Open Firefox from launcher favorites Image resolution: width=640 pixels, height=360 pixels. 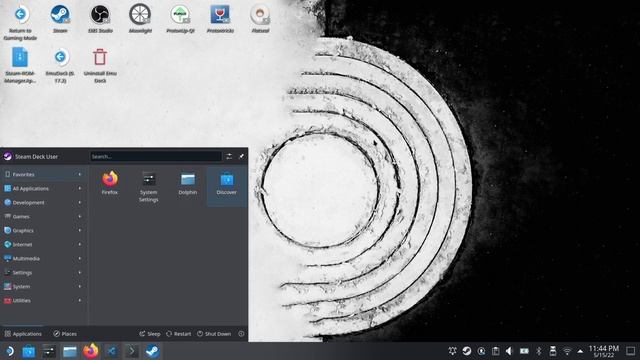pos(110,183)
